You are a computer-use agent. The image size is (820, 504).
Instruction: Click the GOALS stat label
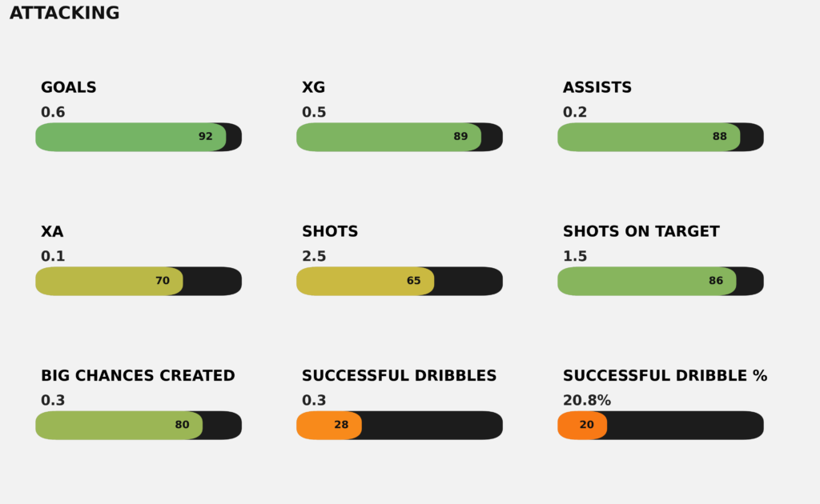click(x=69, y=87)
